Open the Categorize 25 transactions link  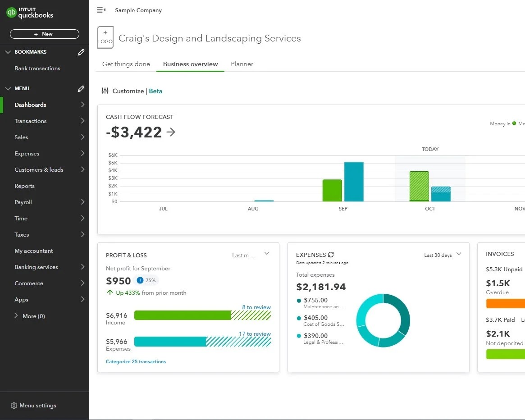136,361
